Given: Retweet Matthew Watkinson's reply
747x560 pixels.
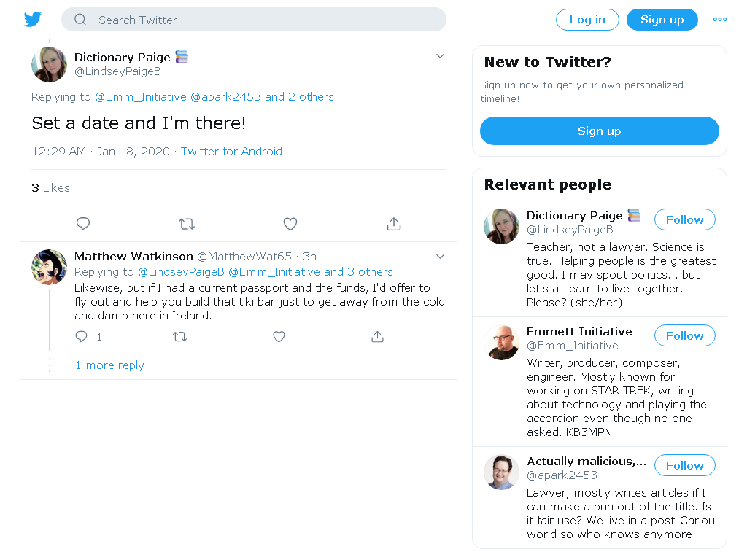Looking at the screenshot, I should click(x=179, y=337).
